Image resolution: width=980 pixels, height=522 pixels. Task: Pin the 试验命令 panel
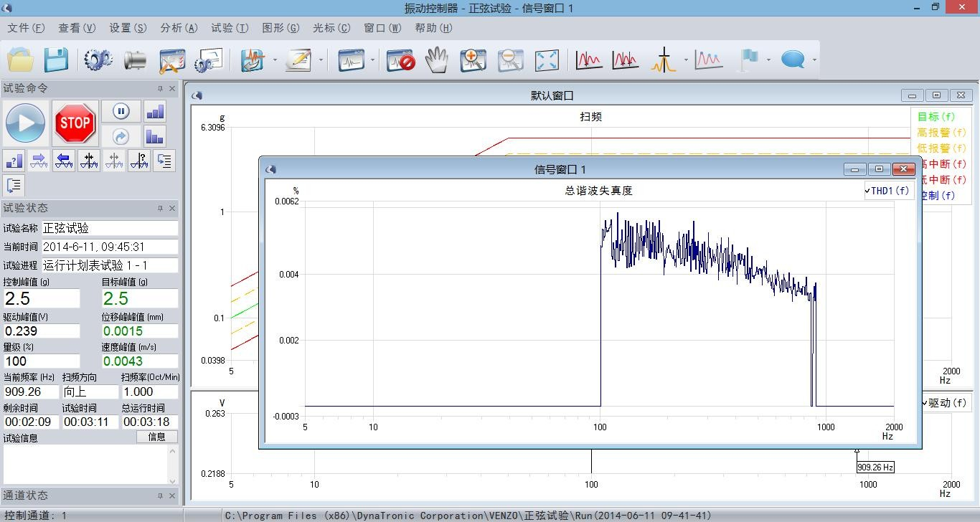tap(161, 89)
